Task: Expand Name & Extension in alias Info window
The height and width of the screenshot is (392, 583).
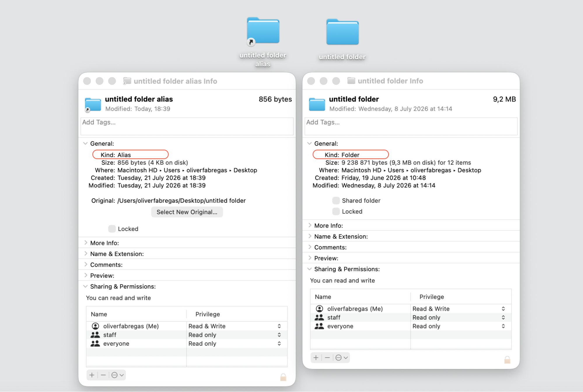Action: pyautogui.click(x=86, y=254)
